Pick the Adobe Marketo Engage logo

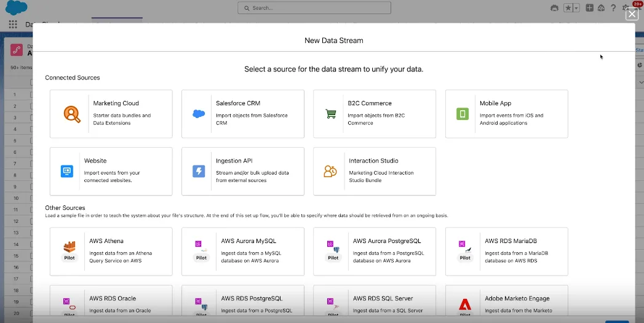point(465,305)
